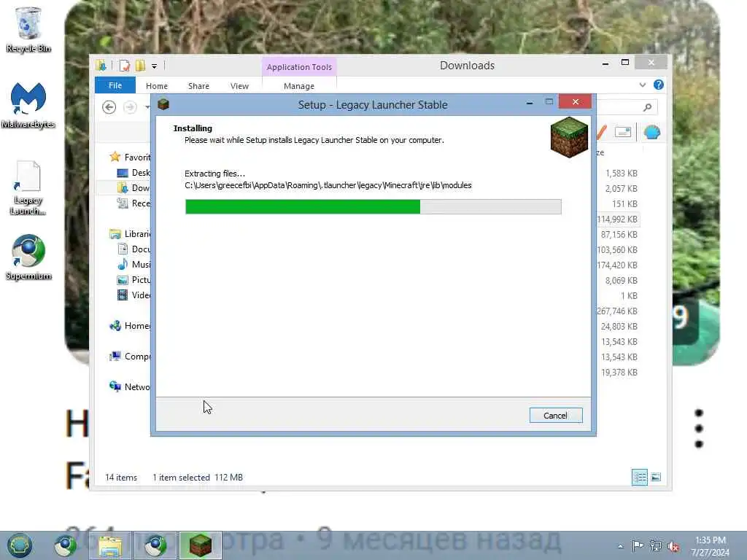Viewport: 747px width, 560px height.
Task: Open network tray icon
Action: tap(656, 546)
